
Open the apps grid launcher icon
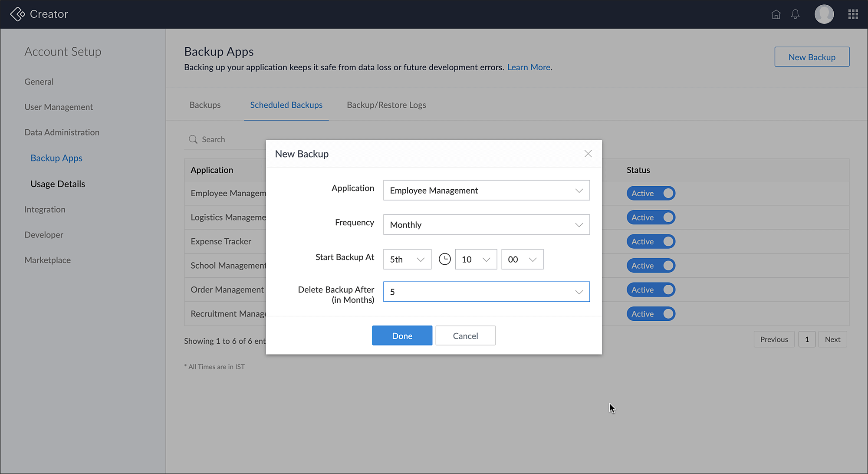853,14
